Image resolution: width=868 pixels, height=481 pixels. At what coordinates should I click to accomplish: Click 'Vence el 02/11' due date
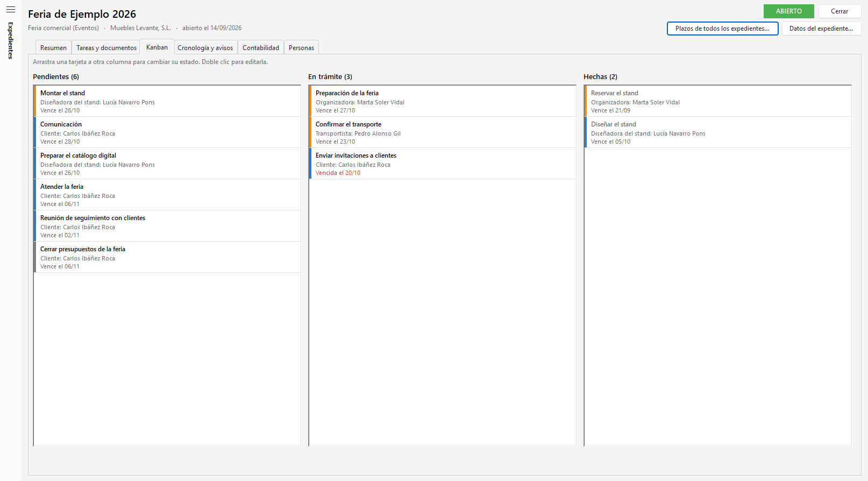click(x=60, y=235)
